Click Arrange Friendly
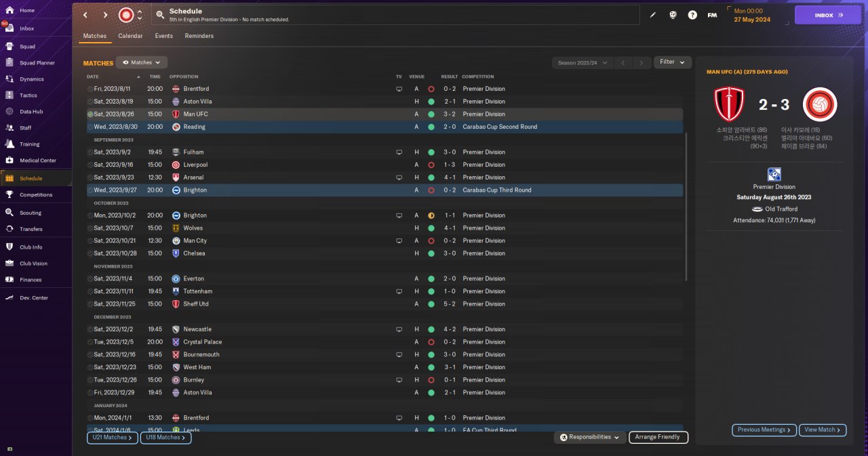This screenshot has width=868, height=456. [x=658, y=437]
